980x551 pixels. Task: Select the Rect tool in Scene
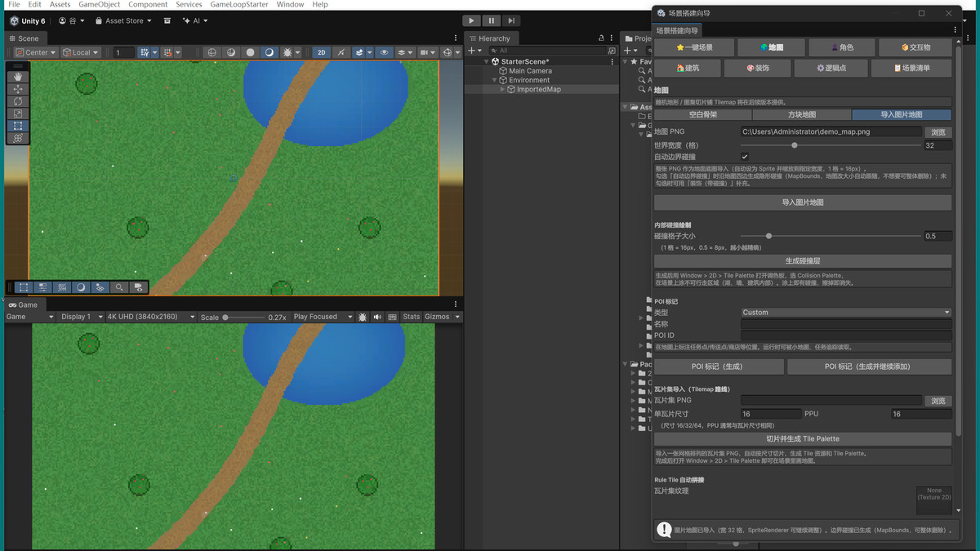pyautogui.click(x=18, y=127)
